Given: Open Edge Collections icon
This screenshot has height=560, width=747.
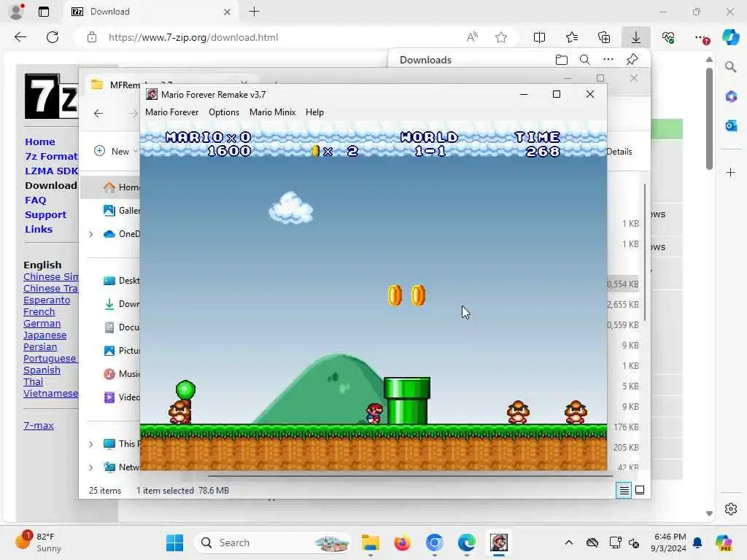Looking at the screenshot, I should click(x=603, y=37).
